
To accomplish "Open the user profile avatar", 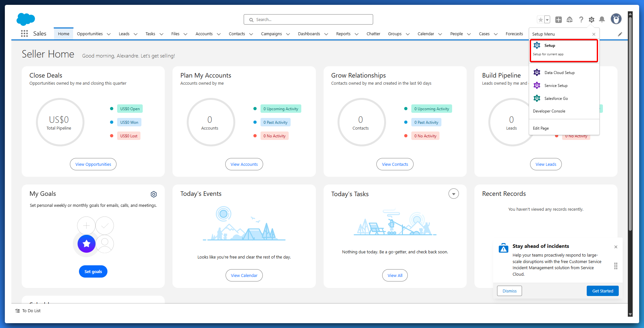I will (x=616, y=19).
